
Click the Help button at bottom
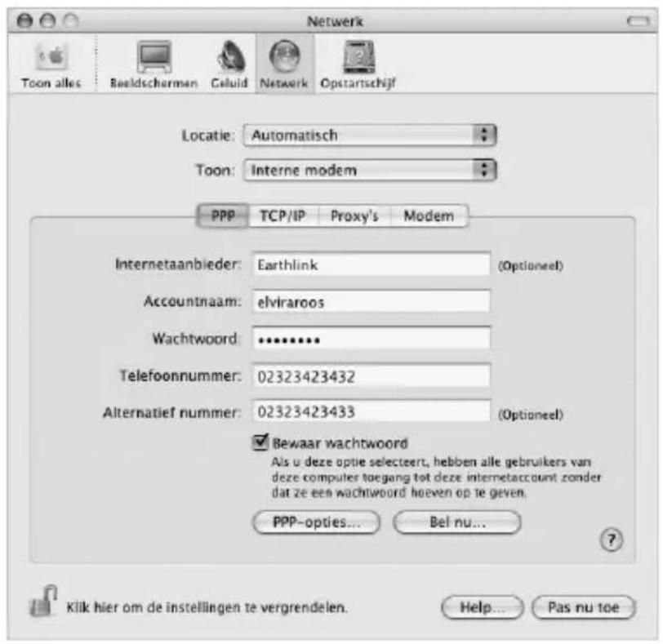(x=482, y=607)
